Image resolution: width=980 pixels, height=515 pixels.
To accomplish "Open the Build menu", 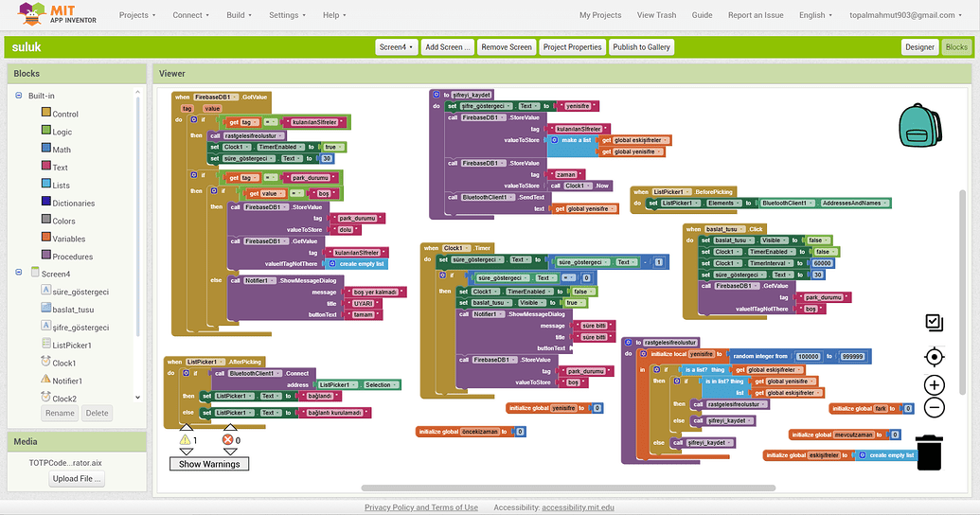I will pyautogui.click(x=239, y=15).
